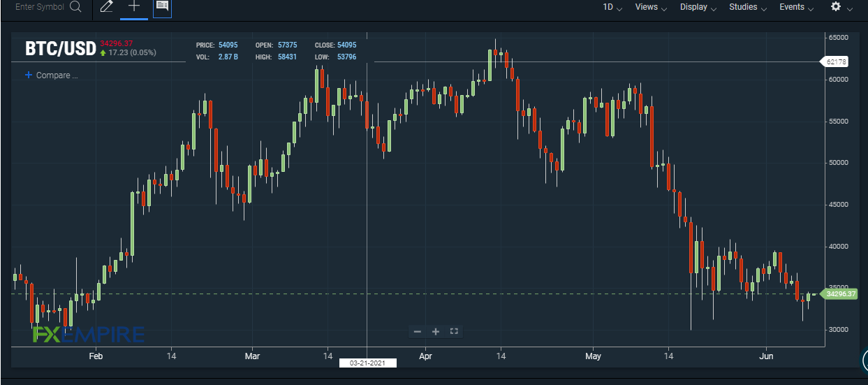Activate the crosshair tool
The width and height of the screenshot is (868, 385).
134,7
